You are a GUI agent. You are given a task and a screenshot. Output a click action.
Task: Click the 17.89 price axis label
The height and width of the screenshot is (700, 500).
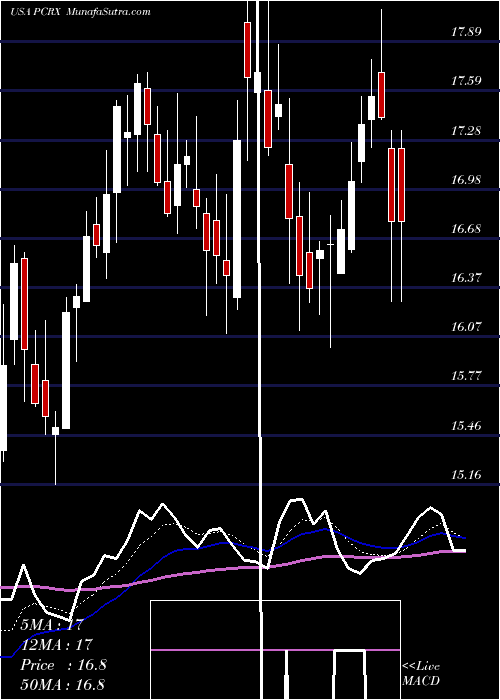click(466, 32)
